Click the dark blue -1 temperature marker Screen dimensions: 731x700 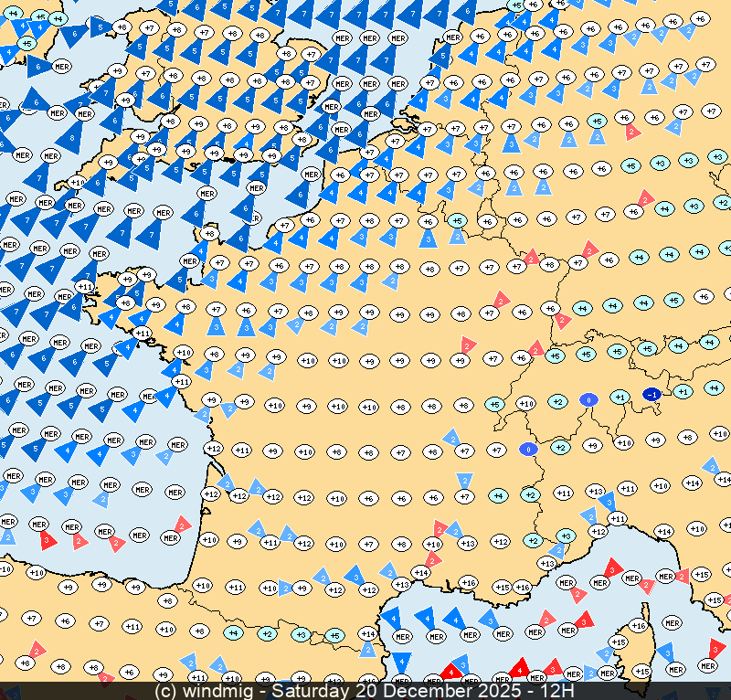point(652,394)
